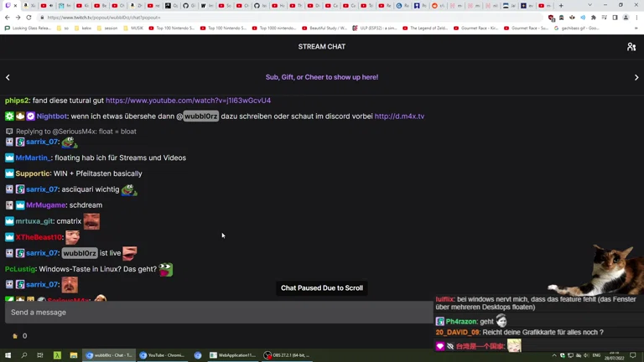Screen dimensions: 644x362
Task: Open the d.m4x.tv discord link
Action: (399, 116)
